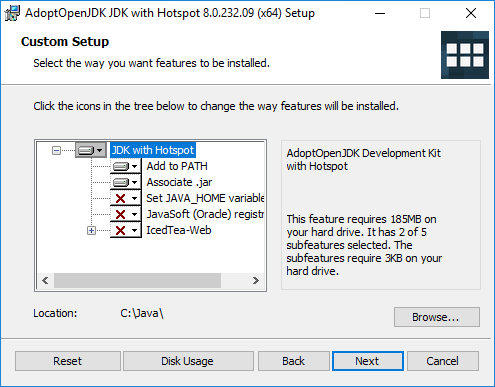Click the right arrow of the tree scrollbar

256,281
